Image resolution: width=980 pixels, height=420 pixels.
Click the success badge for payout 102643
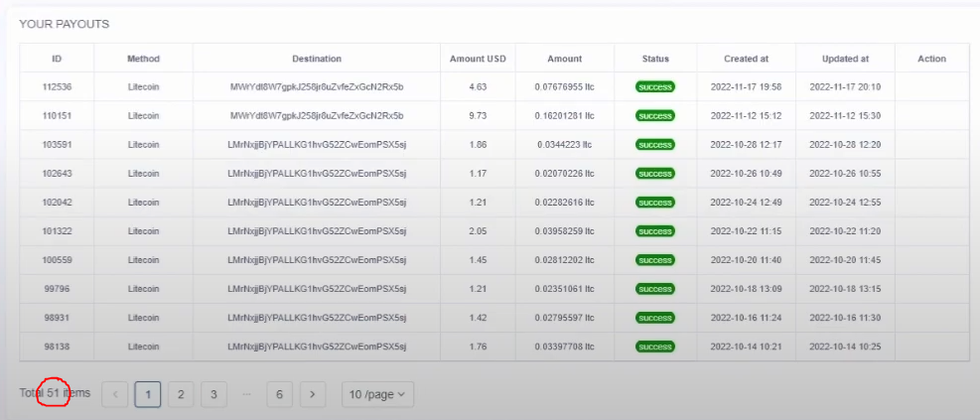click(x=655, y=173)
